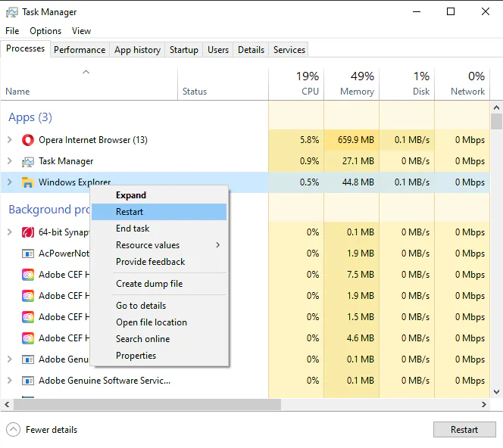Choose Restart in the context menu
Screen dimensions: 503x448
coord(159,212)
